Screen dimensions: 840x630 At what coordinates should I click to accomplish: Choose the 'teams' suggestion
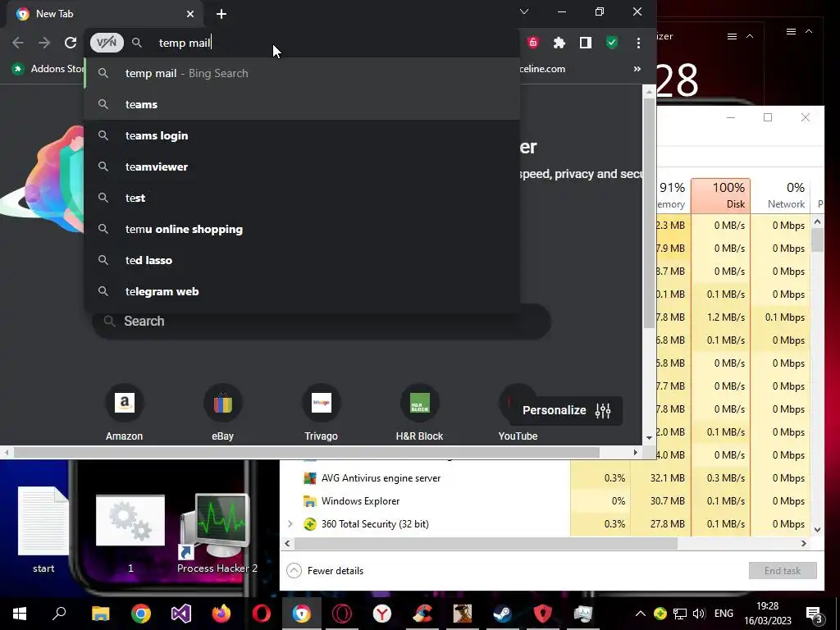pyautogui.click(x=302, y=104)
